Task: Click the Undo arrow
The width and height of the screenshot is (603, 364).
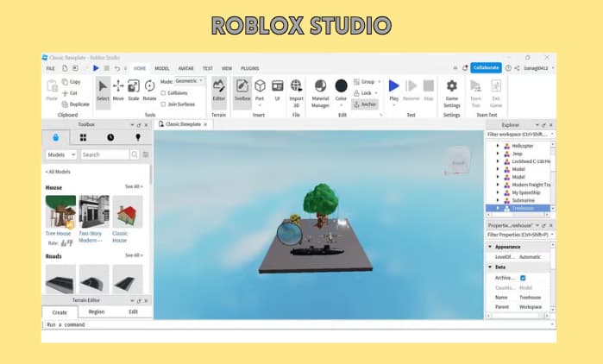Action: click(117, 68)
